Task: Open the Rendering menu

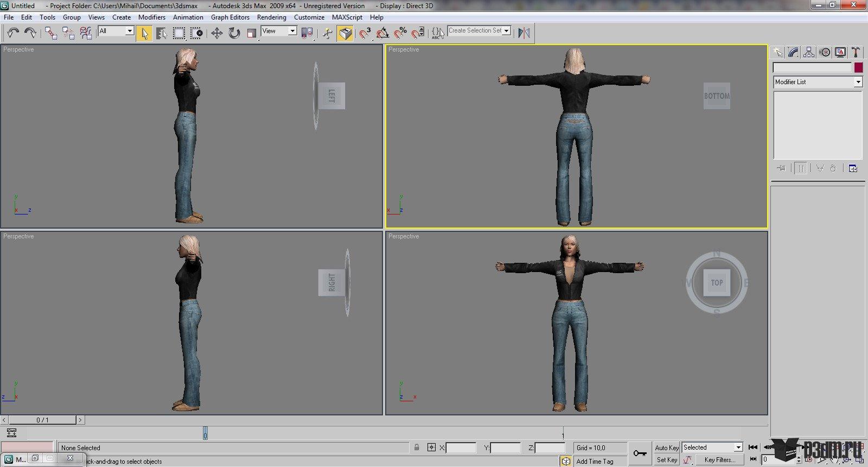Action: click(271, 17)
